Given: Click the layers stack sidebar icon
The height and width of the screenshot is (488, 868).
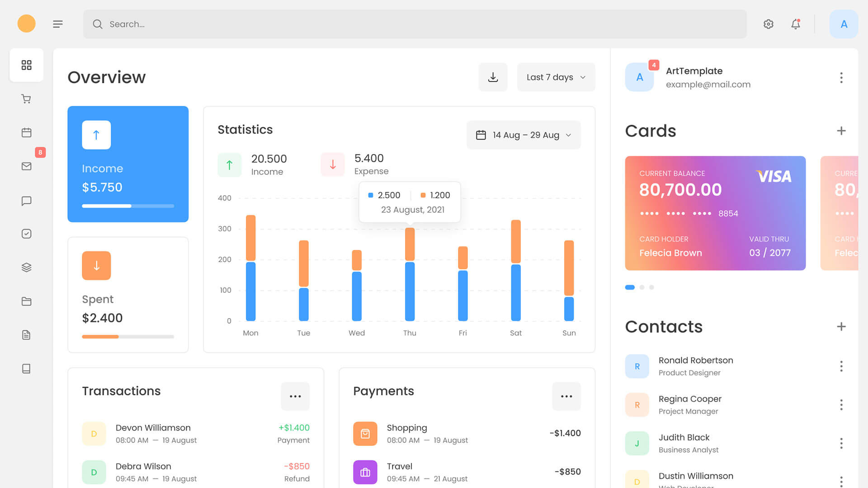Looking at the screenshot, I should pyautogui.click(x=26, y=267).
